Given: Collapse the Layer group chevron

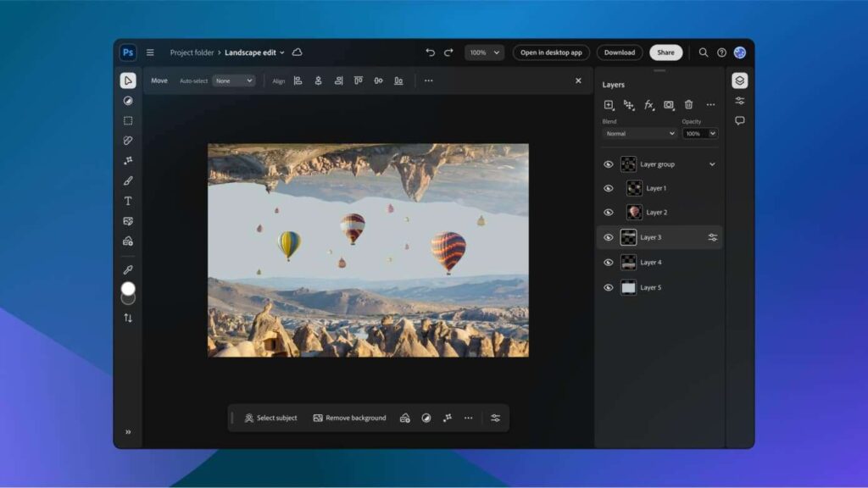Looking at the screenshot, I should click(x=712, y=164).
